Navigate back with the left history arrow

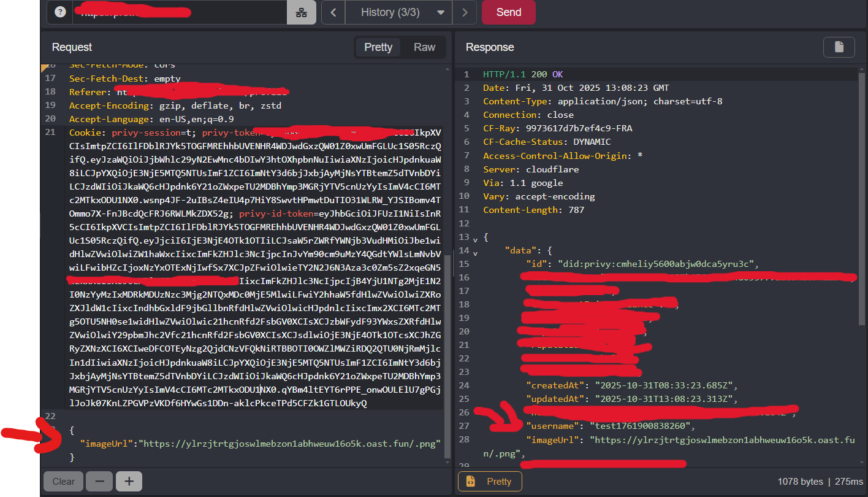(333, 12)
